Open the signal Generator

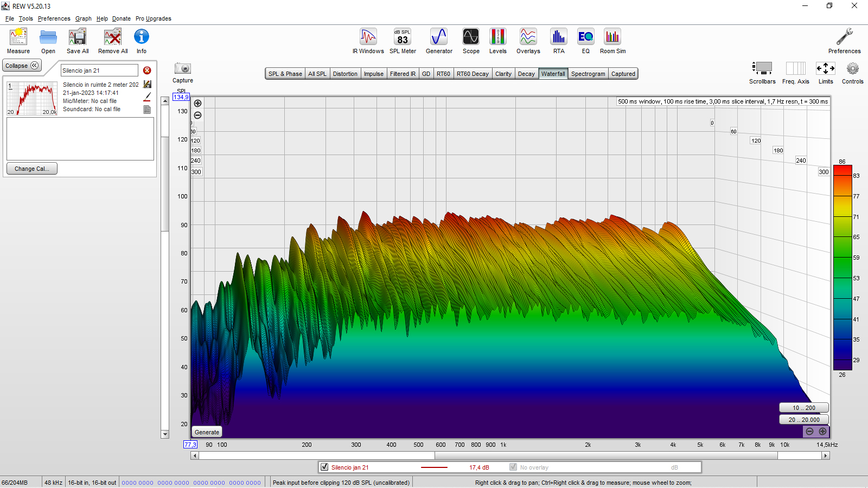pos(439,37)
